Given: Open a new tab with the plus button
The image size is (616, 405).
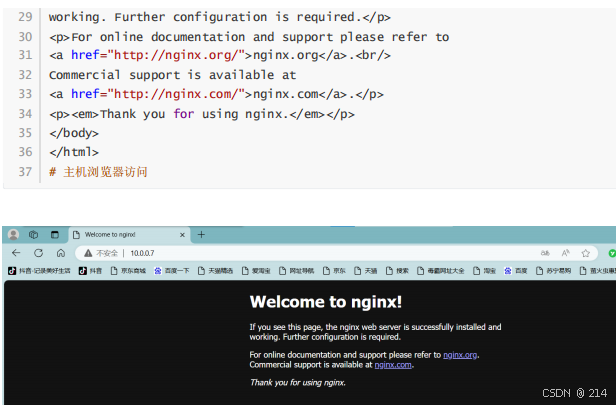Looking at the screenshot, I should pos(201,235).
